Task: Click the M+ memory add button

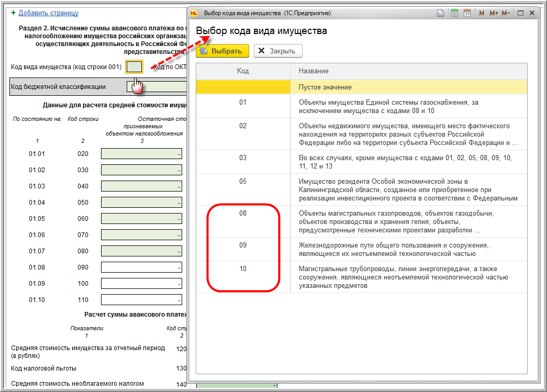Action: [494, 13]
